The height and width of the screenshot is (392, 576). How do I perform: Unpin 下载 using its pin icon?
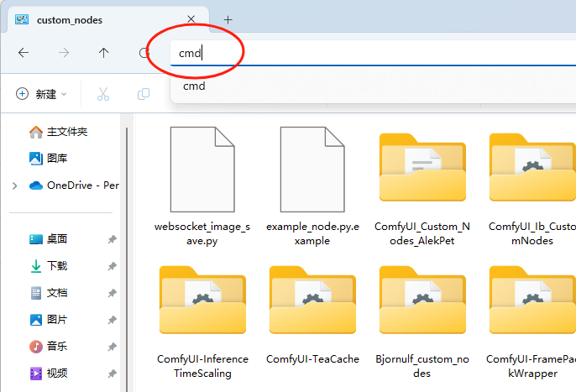click(112, 266)
